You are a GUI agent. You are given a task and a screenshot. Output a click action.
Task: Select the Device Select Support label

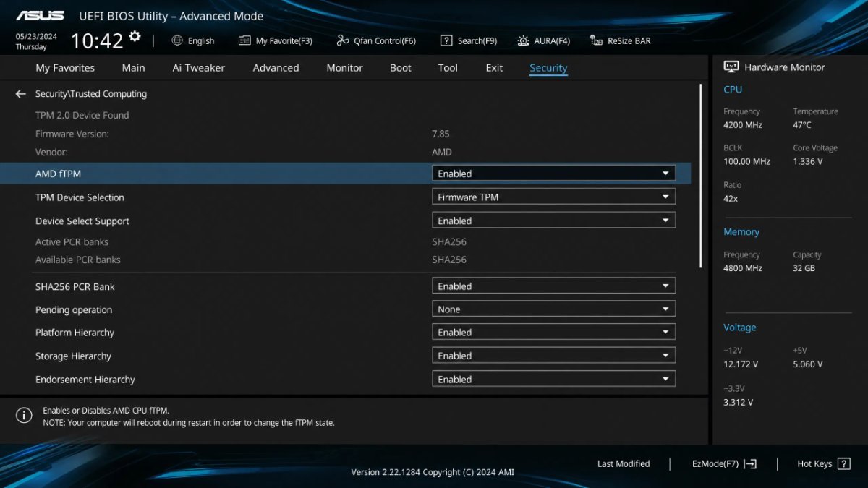tap(82, 221)
